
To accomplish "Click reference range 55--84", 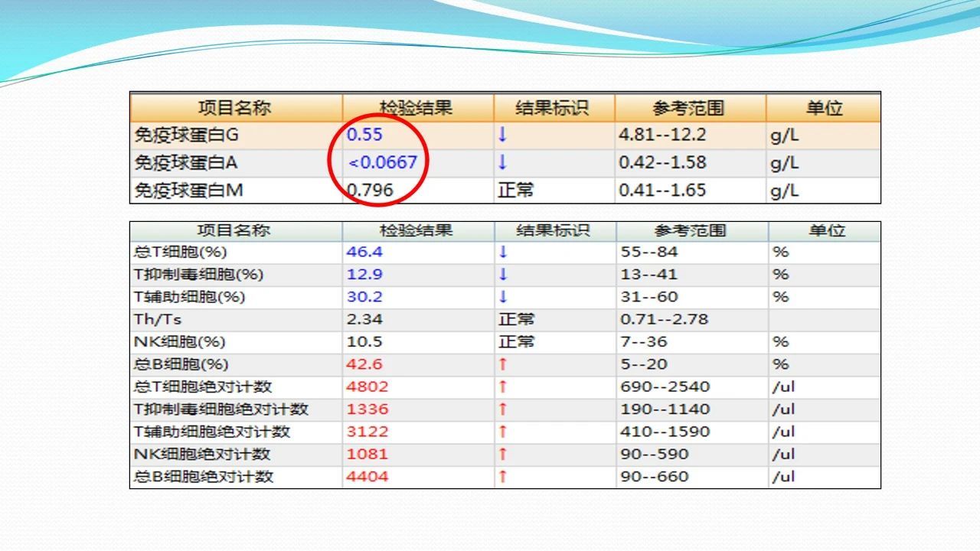I will click(x=648, y=252).
